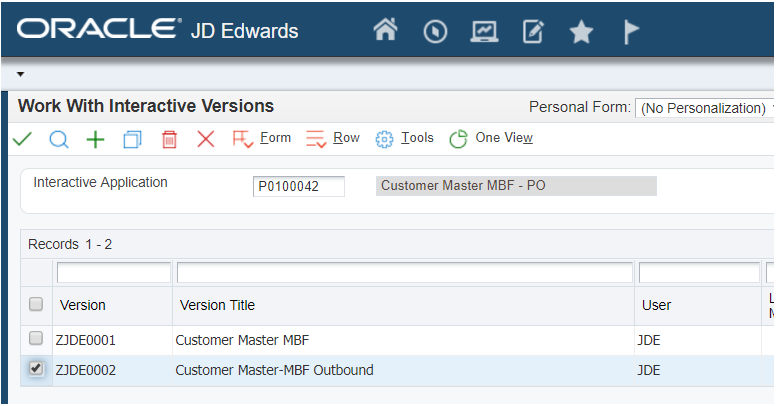Click the Tools gear icon

point(384,139)
